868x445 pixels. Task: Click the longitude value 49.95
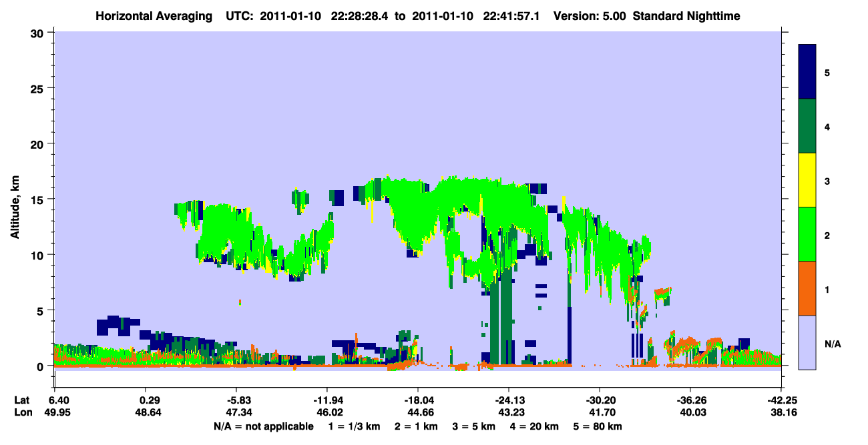coord(59,413)
